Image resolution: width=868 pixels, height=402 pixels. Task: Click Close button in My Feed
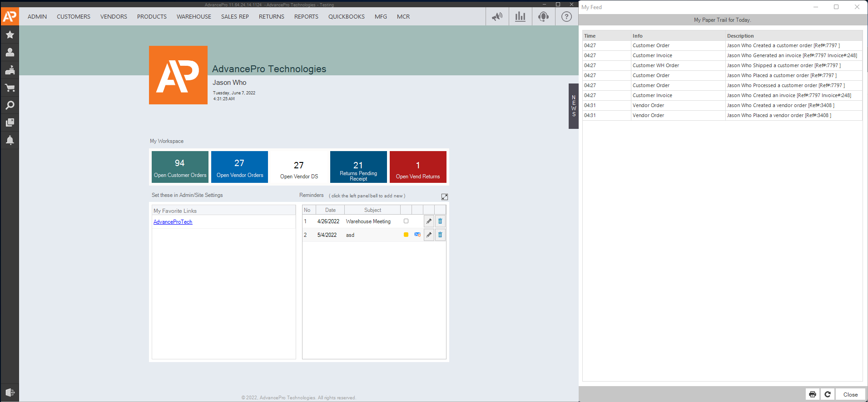pos(850,394)
